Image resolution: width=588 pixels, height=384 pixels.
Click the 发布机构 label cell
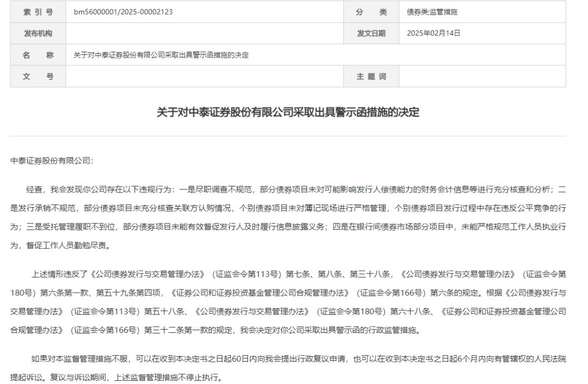[x=38, y=33]
